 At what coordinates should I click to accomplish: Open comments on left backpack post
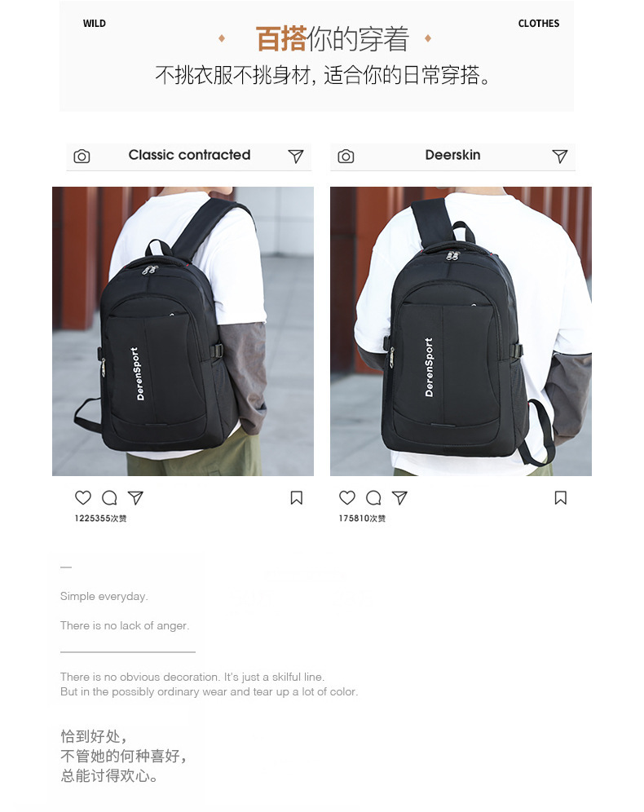[x=109, y=497]
